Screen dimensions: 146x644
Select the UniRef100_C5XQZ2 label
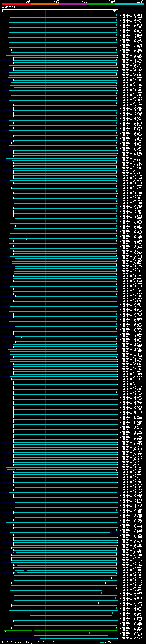pyautogui.click(x=131, y=387)
